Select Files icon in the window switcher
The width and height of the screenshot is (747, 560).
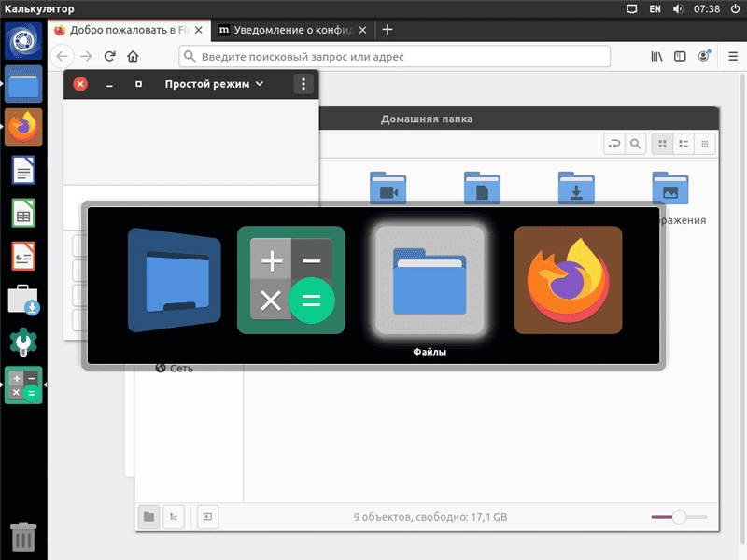(430, 280)
